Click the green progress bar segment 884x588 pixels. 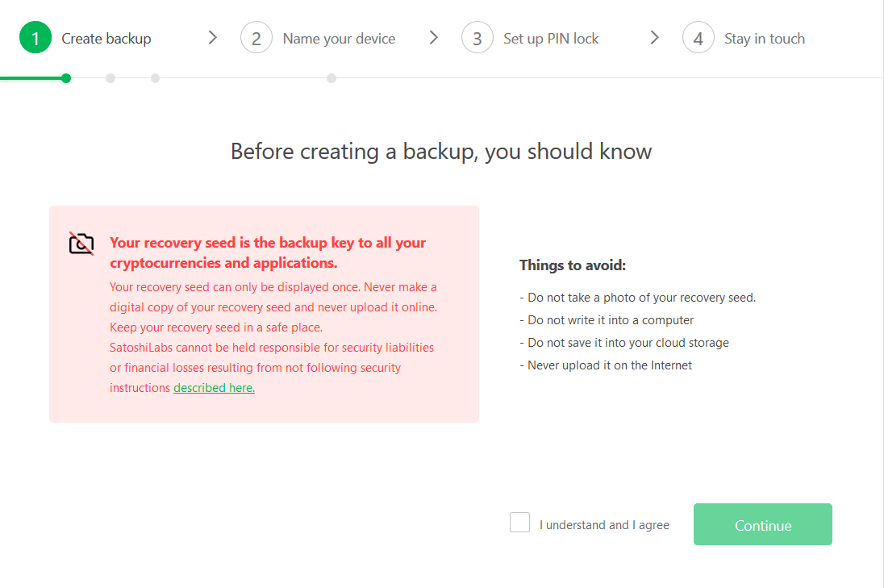click(33, 78)
